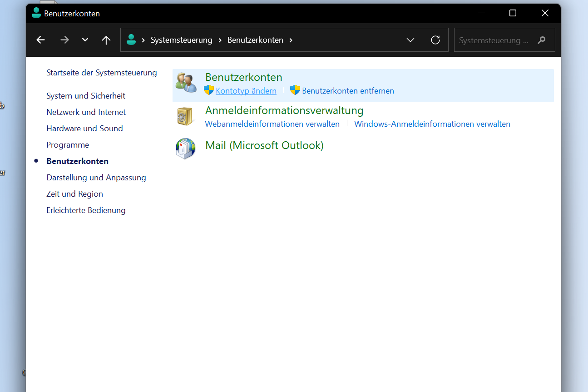Open Mail (Microsoft Outlook) heading
Viewport: 588px width, 392px height.
[264, 145]
